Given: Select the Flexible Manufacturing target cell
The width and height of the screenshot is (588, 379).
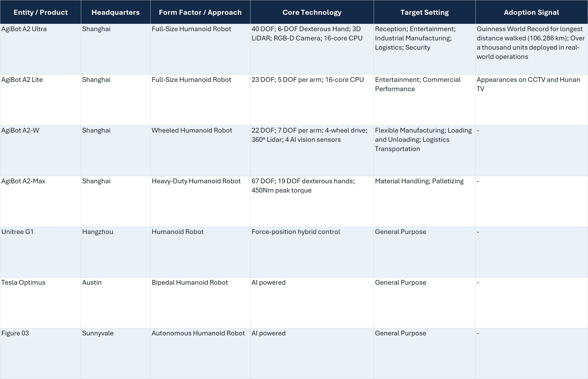Looking at the screenshot, I should click(424, 151).
